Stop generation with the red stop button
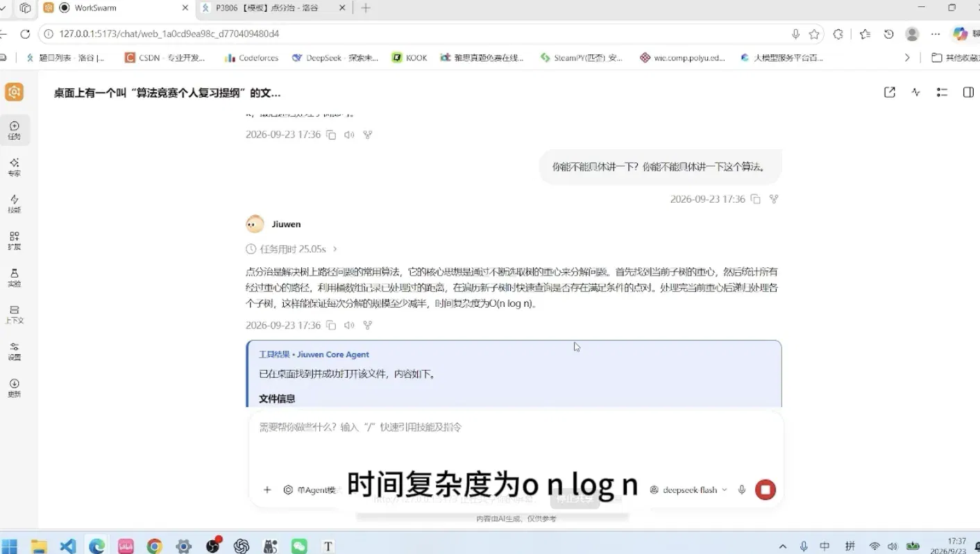This screenshot has width=980, height=554. pyautogui.click(x=766, y=489)
